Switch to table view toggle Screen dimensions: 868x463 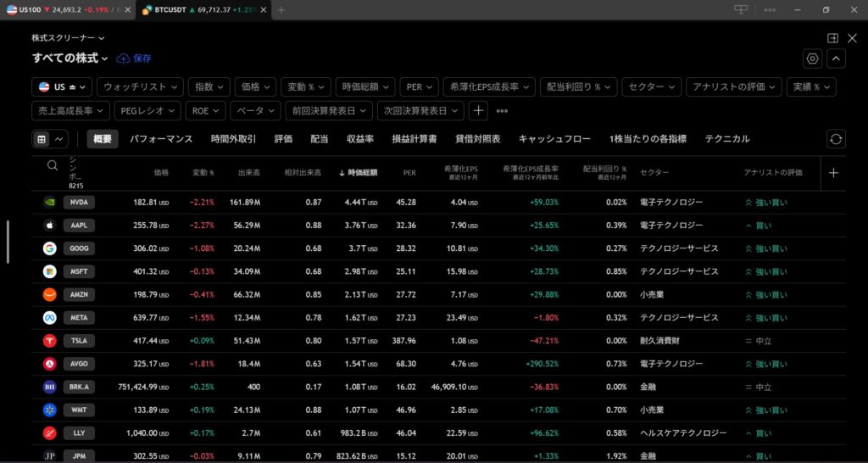[42, 139]
